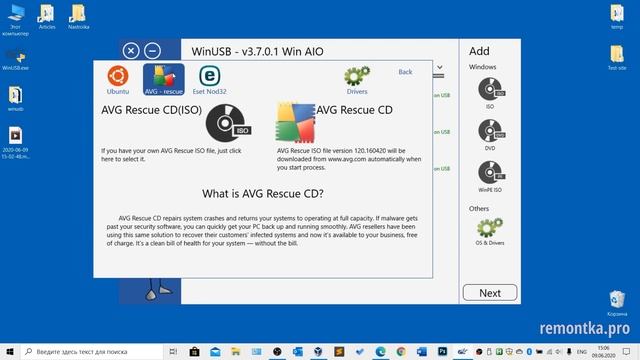Choose the AVG Rescue CD colorful logo
640x360 pixels.
[296, 123]
